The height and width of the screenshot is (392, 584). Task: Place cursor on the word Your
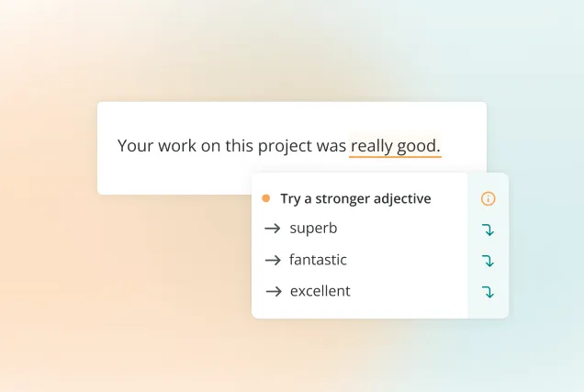(135, 146)
